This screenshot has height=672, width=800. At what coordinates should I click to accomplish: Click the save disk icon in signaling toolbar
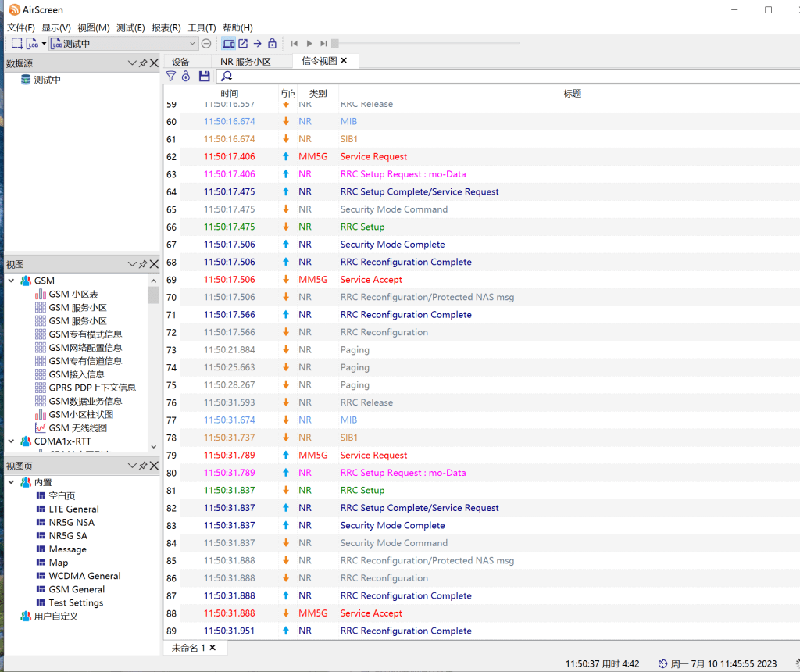click(x=205, y=77)
